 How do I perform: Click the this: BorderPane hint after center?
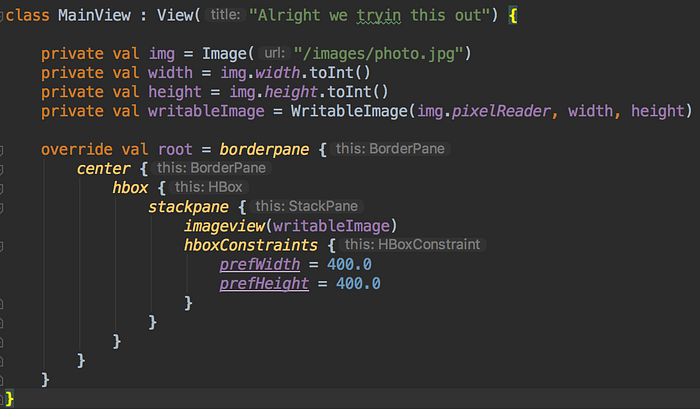(x=211, y=168)
